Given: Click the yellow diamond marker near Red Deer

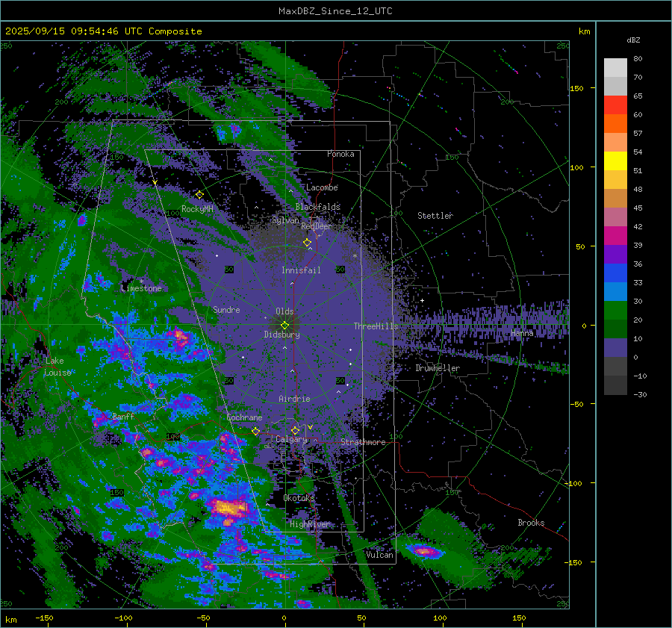Looking at the screenshot, I should [307, 243].
